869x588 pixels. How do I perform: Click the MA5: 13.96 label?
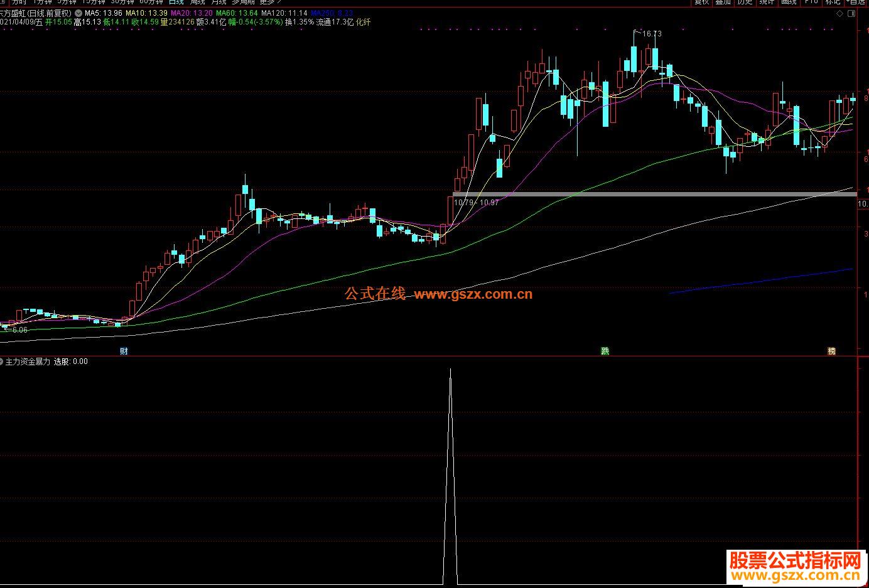(x=104, y=13)
